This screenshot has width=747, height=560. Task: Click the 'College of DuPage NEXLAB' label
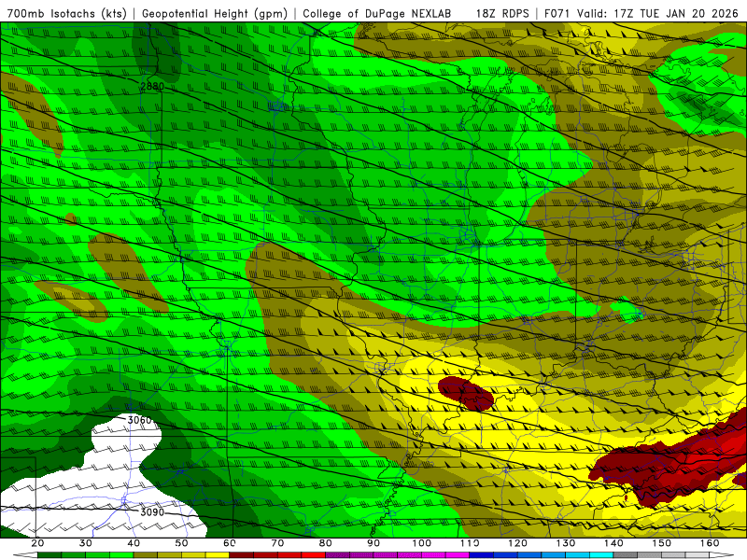coord(377,13)
